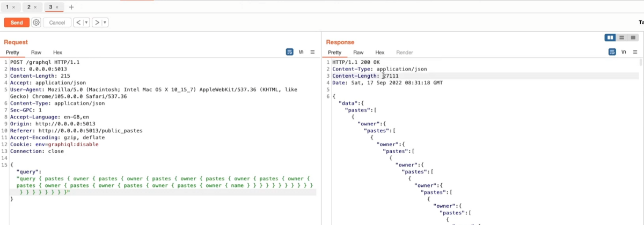Click the orange Send button
This screenshot has height=225, width=644.
17,22
